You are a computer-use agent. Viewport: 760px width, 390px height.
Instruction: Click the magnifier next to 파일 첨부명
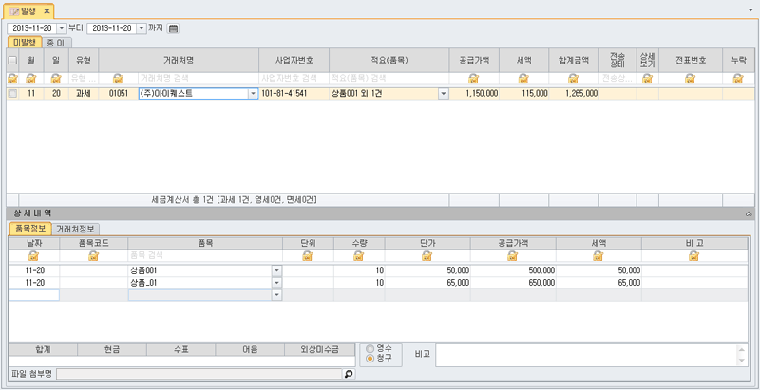tap(349, 374)
